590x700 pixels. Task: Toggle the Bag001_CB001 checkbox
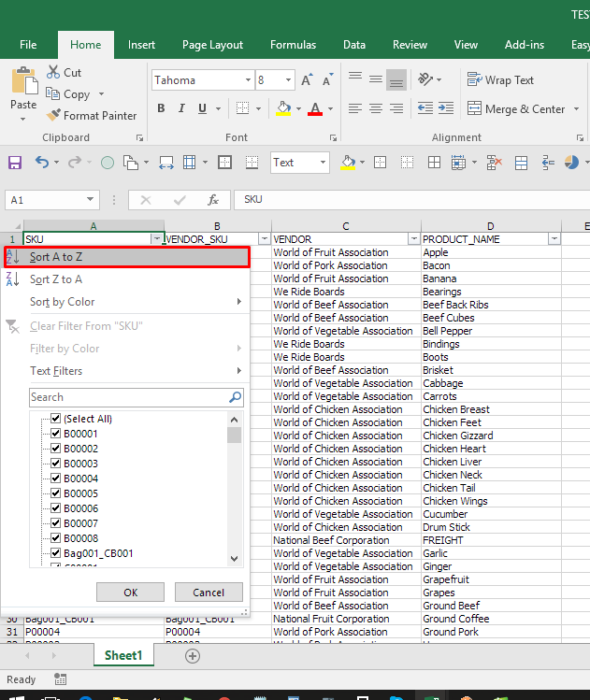click(56, 553)
